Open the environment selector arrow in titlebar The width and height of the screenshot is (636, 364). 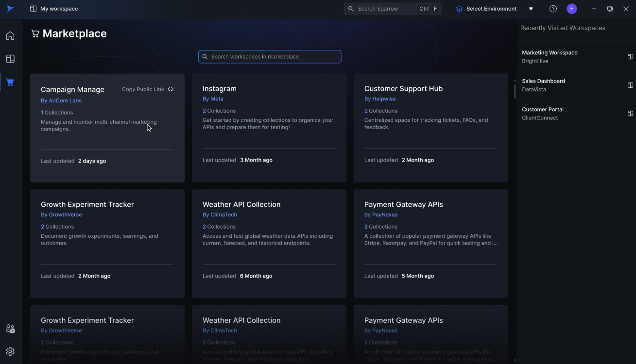531,8
